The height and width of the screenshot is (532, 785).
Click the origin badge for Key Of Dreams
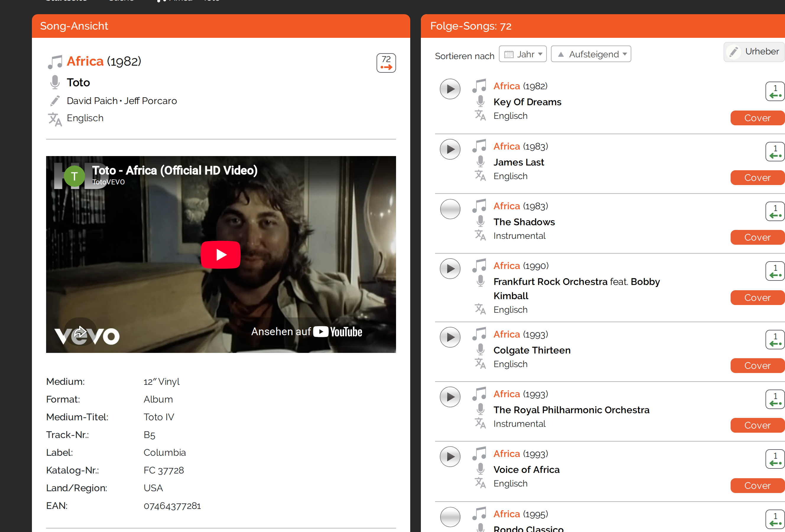tap(775, 92)
